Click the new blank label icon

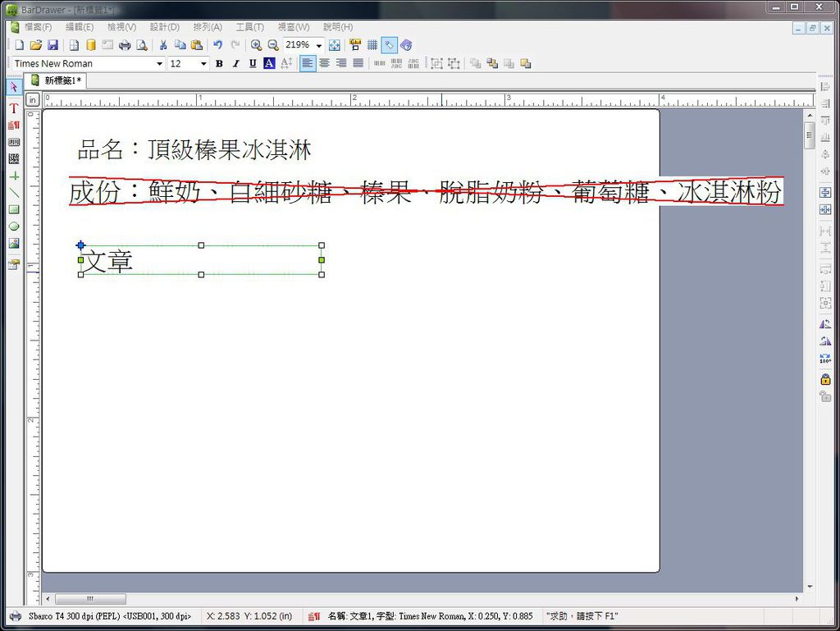pyautogui.click(x=20, y=45)
